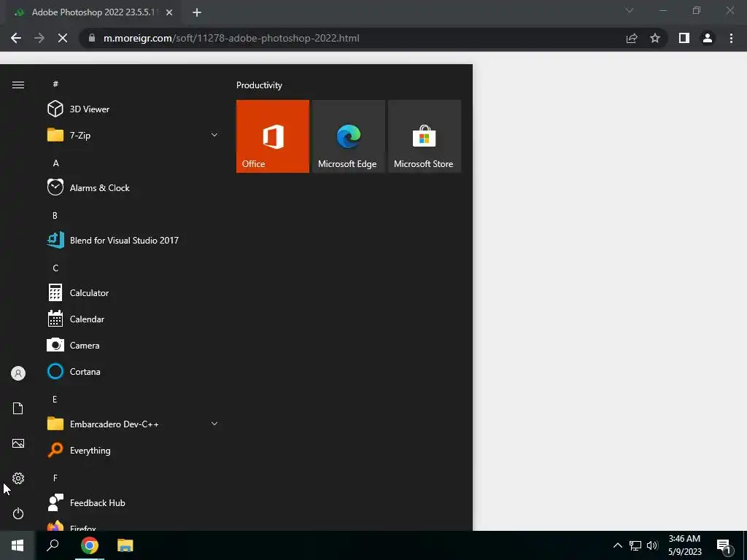This screenshot has width=747, height=560.
Task: Click the Chrome taskbar icon
Action: click(90, 545)
